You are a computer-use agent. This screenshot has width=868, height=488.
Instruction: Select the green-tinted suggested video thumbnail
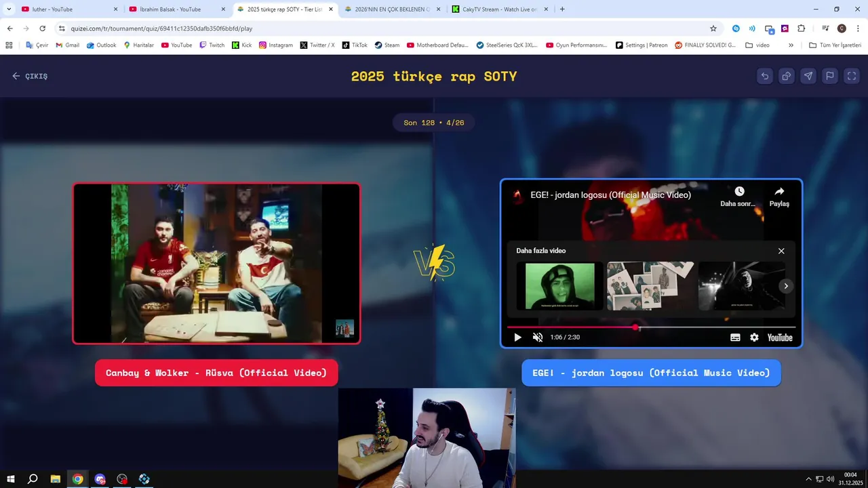tap(559, 286)
